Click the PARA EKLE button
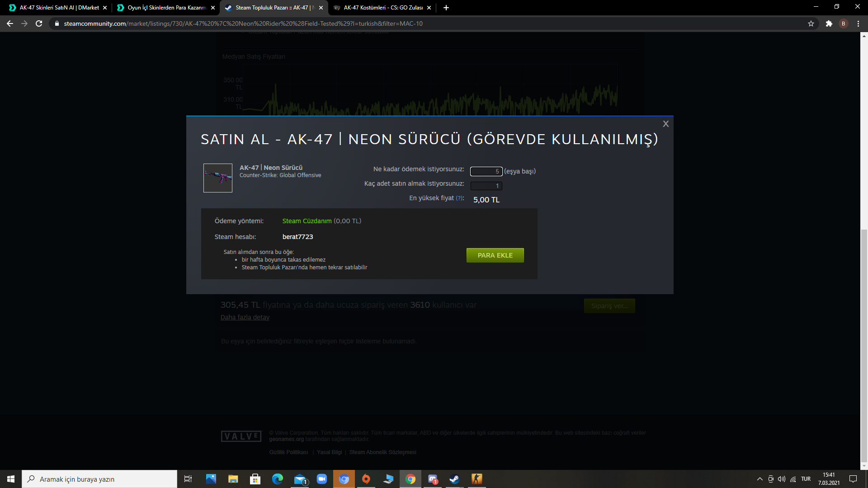Screen dimensions: 868x488 [495, 255]
